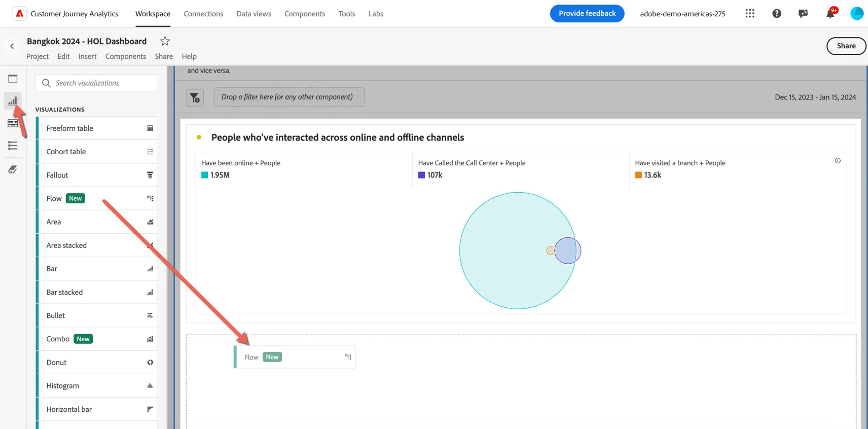Switch to the Connections tab
The width and height of the screenshot is (868, 429).
coord(203,14)
